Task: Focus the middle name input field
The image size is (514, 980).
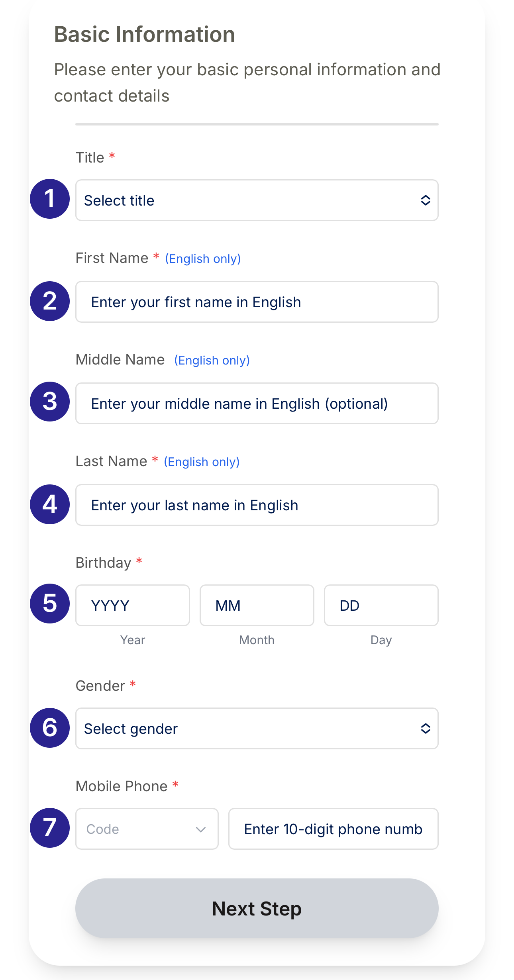Action: coord(257,404)
